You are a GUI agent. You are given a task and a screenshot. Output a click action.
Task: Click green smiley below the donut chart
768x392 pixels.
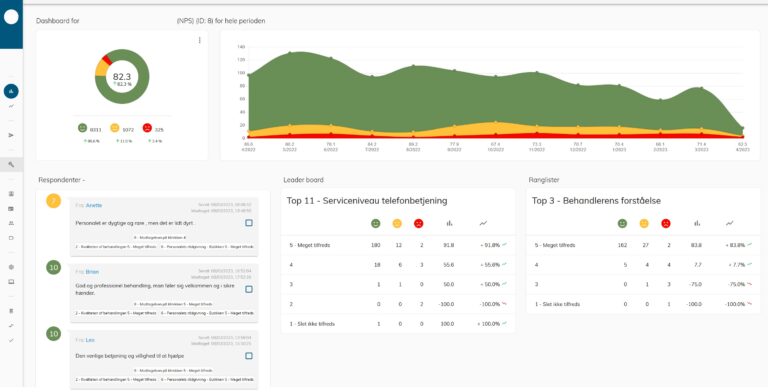click(x=82, y=128)
